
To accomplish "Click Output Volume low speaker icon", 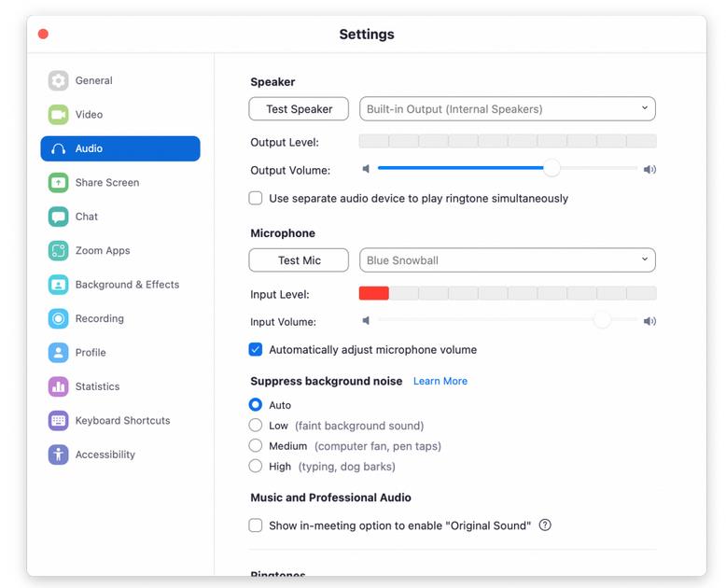I will [x=366, y=169].
